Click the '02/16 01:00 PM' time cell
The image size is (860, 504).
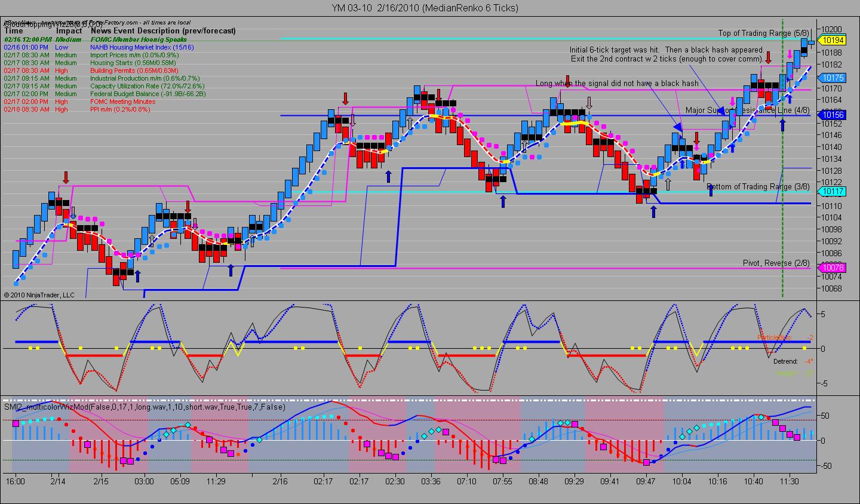(x=26, y=47)
